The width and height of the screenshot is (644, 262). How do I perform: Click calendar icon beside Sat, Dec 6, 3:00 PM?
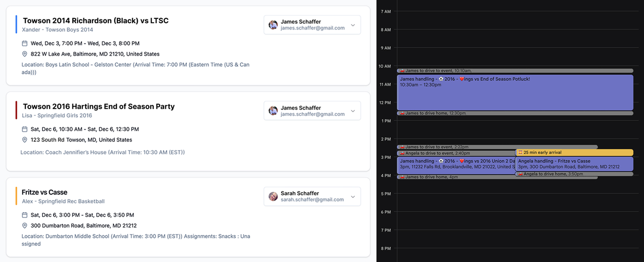pos(25,215)
